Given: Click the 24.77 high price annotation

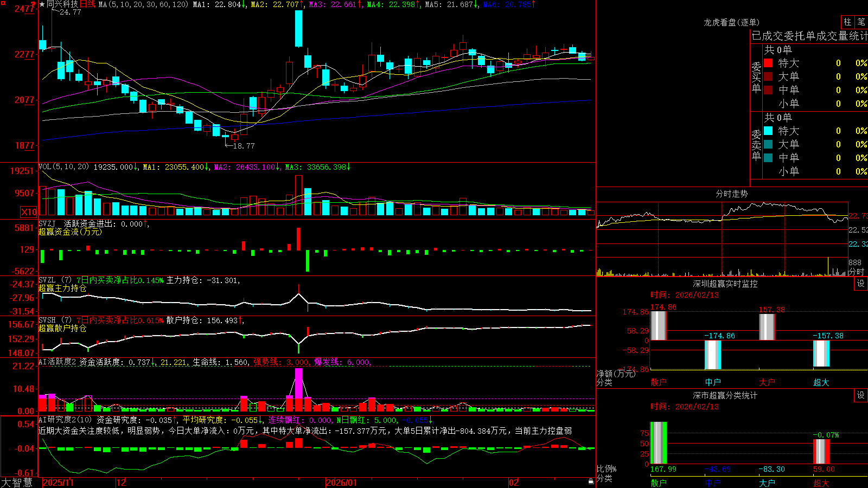Looking at the screenshot, I should coord(70,12).
